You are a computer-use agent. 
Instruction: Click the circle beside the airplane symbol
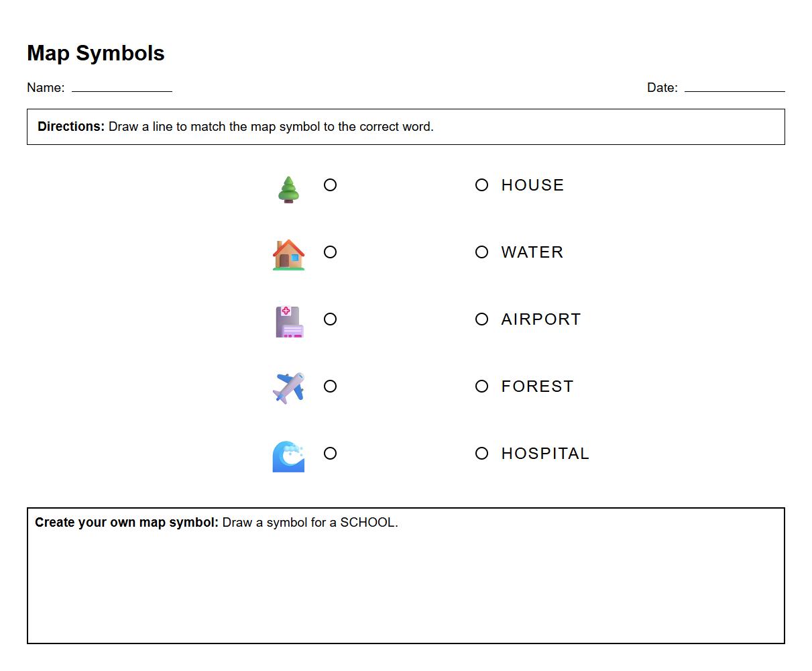(x=330, y=386)
